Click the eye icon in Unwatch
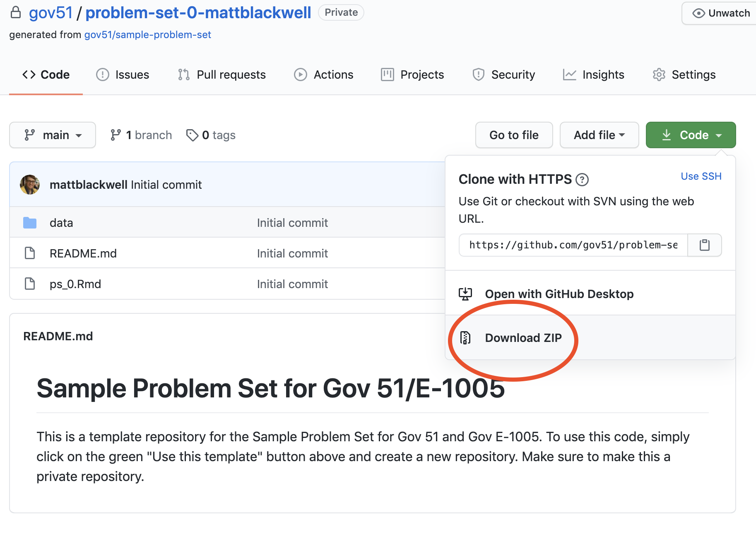Image resolution: width=756 pixels, height=534 pixels. click(x=699, y=13)
